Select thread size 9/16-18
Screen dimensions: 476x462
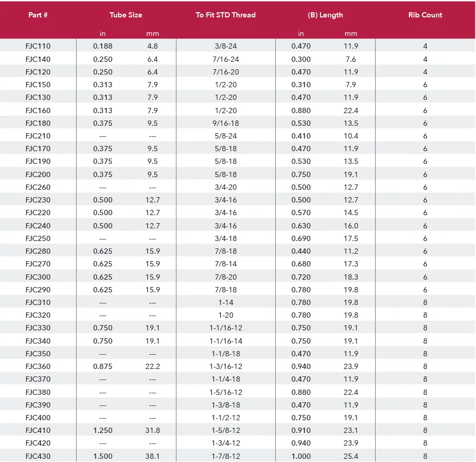tap(226, 123)
